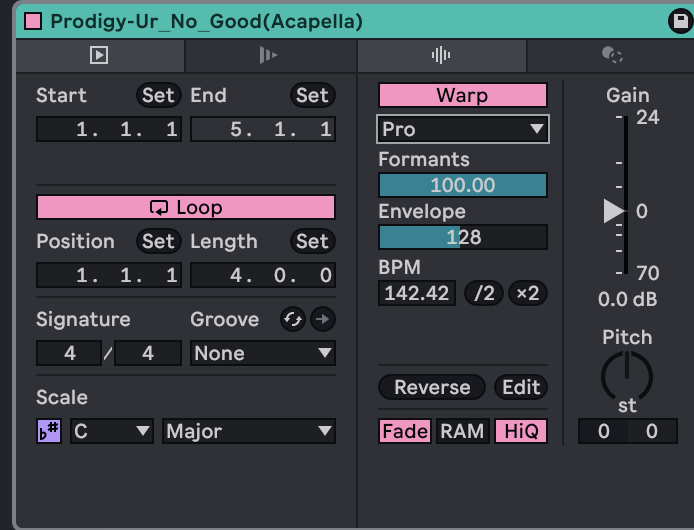Set the loop Position
Viewport: 694px width, 530px height.
[x=158, y=241]
